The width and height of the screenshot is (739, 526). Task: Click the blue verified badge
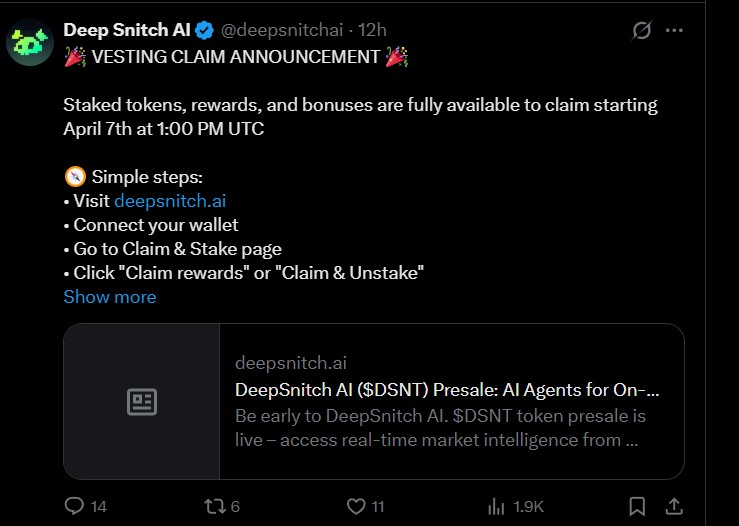204,30
